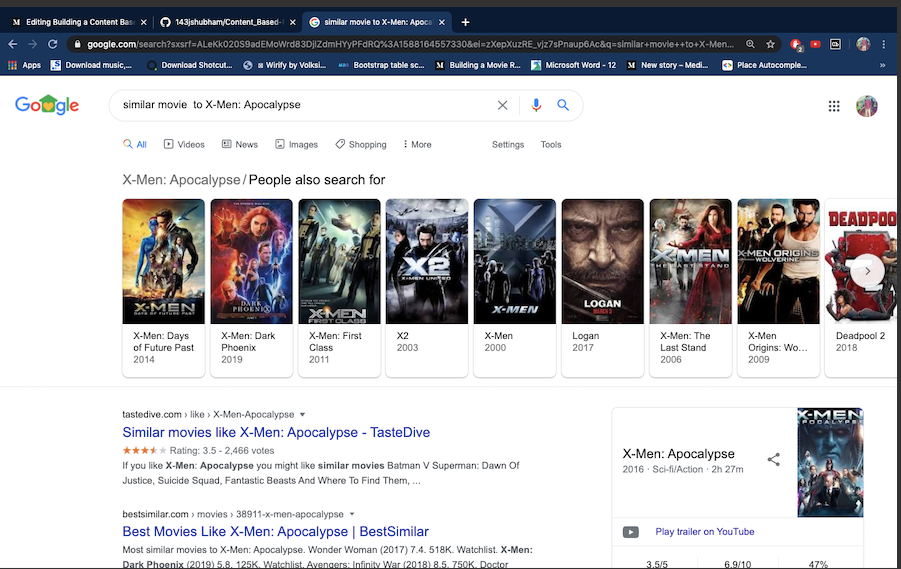901x569 pixels.
Task: Open Bootstrap table bookmark
Action: coord(382,66)
